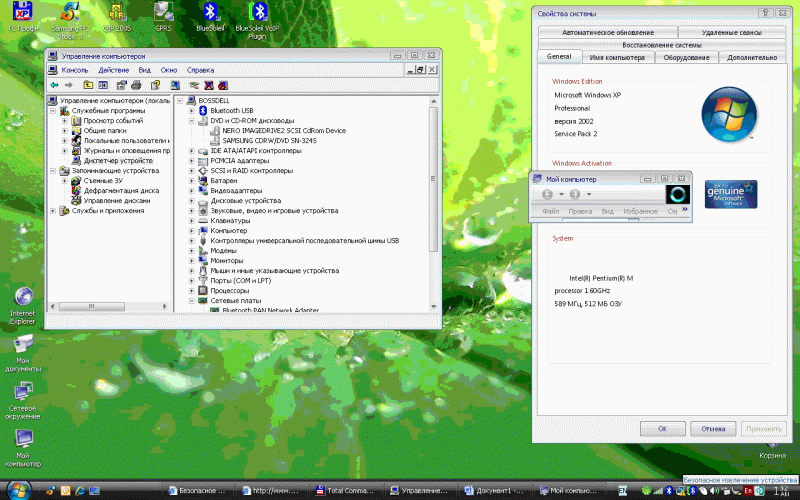Viewport: 800px width, 500px height.
Task: Click the Genuine Microsoft Software badge
Action: (x=731, y=194)
